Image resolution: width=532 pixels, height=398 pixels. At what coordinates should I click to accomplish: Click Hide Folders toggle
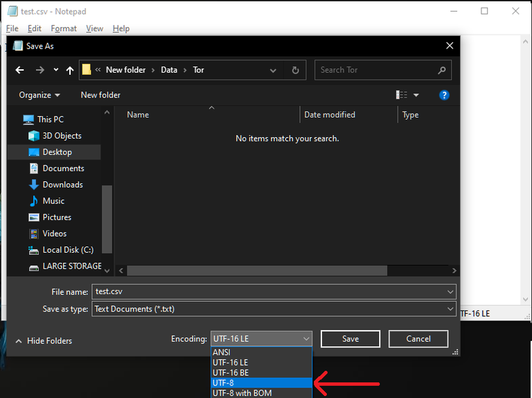coord(44,341)
